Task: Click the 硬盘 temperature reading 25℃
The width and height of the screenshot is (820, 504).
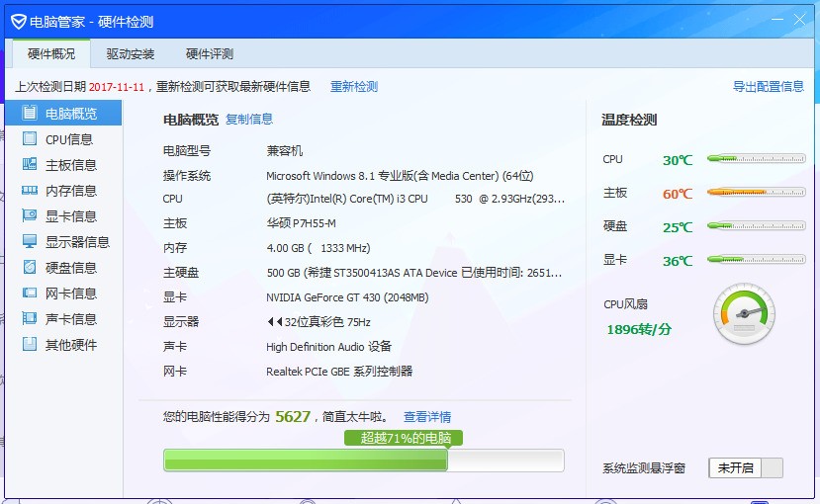Action: point(678,227)
